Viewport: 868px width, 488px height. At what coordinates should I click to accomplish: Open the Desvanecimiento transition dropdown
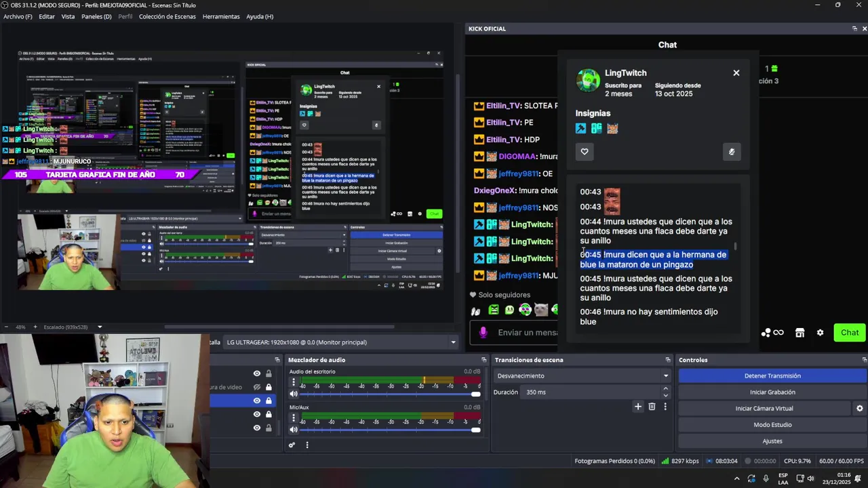583,376
